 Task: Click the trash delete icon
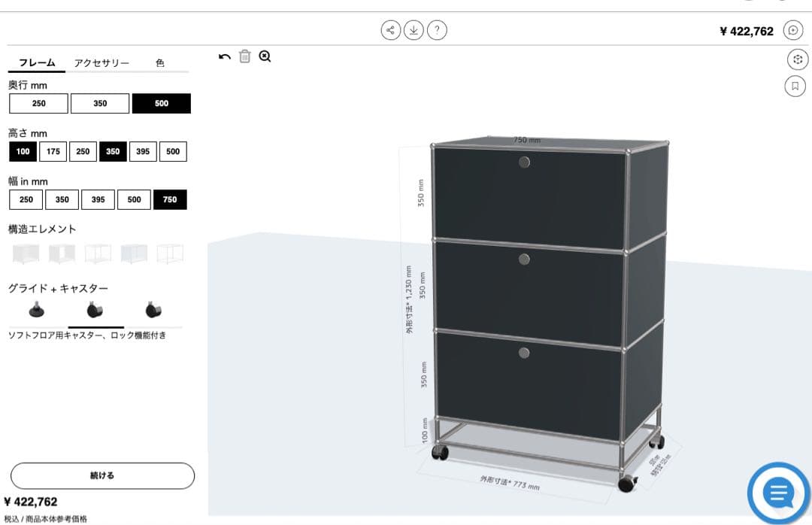[x=245, y=56]
